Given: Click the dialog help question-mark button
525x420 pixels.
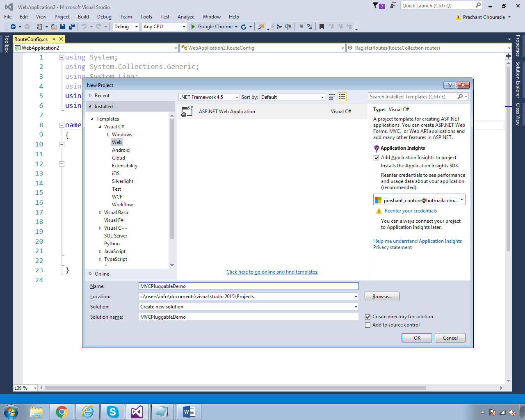Looking at the screenshot, I should coord(450,85).
